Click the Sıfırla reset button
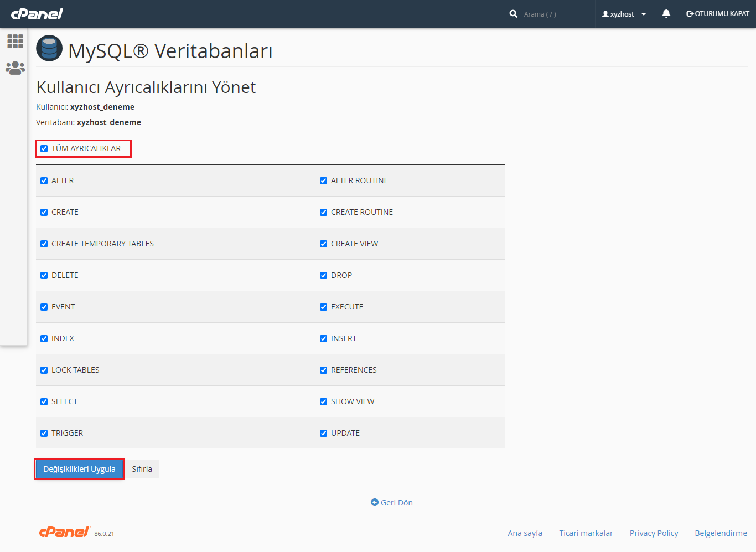 (142, 469)
